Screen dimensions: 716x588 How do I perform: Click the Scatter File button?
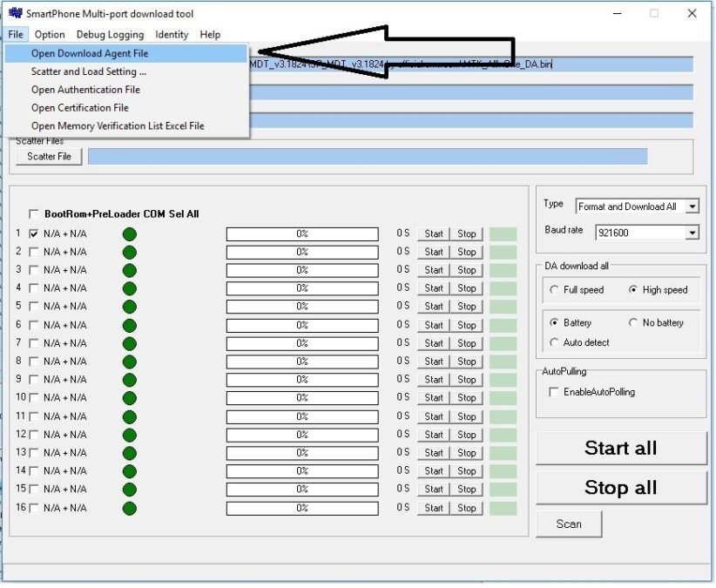[49, 157]
